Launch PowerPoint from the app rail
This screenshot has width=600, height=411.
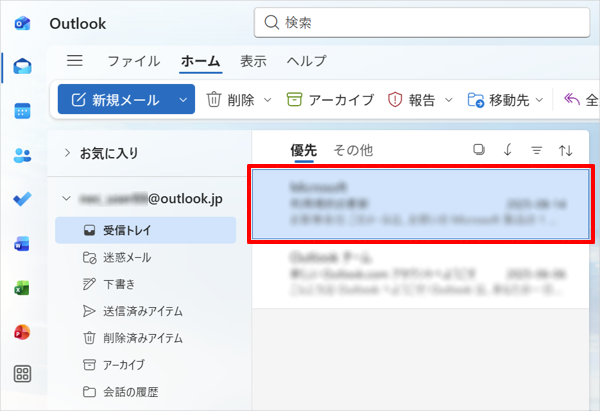coord(22,332)
